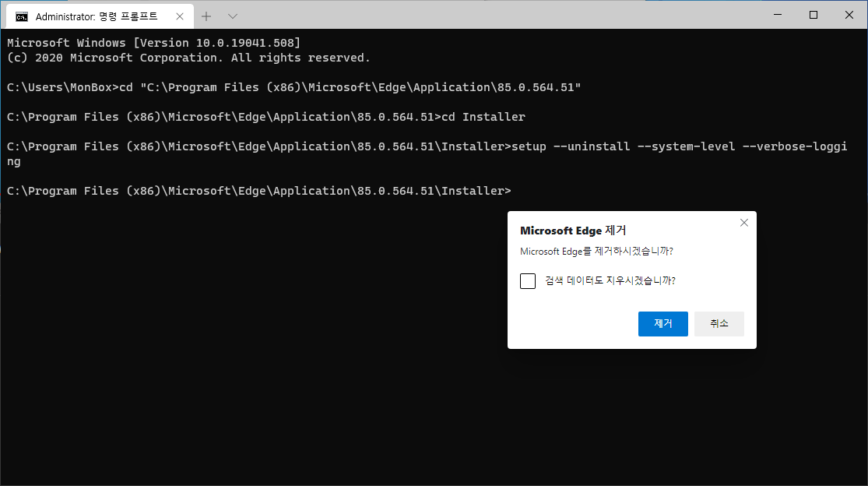Click the C:\Users\MonBox cd command line
Screen dimensions: 868x486
(294, 87)
